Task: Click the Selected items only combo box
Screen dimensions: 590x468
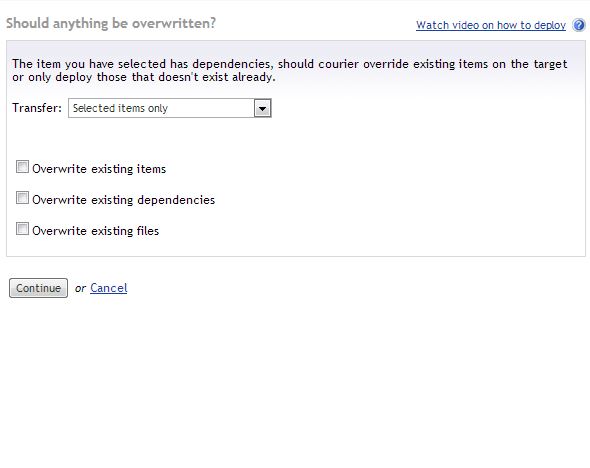Action: (x=170, y=108)
